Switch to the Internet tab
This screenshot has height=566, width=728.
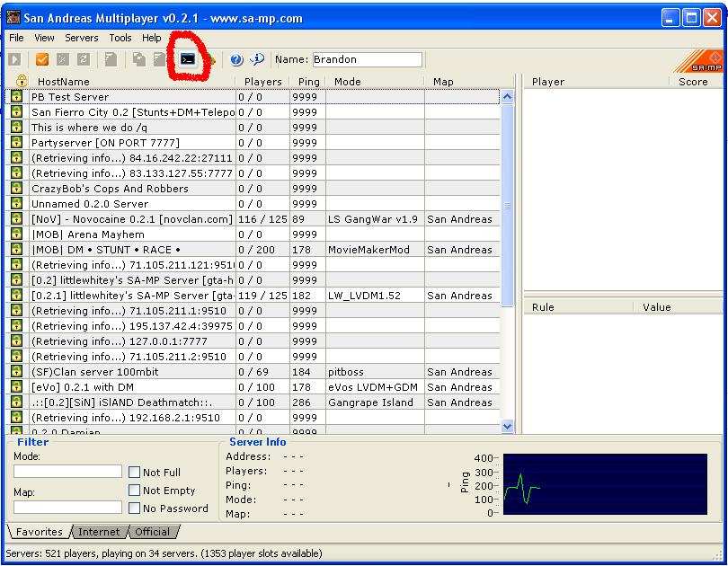[x=99, y=532]
